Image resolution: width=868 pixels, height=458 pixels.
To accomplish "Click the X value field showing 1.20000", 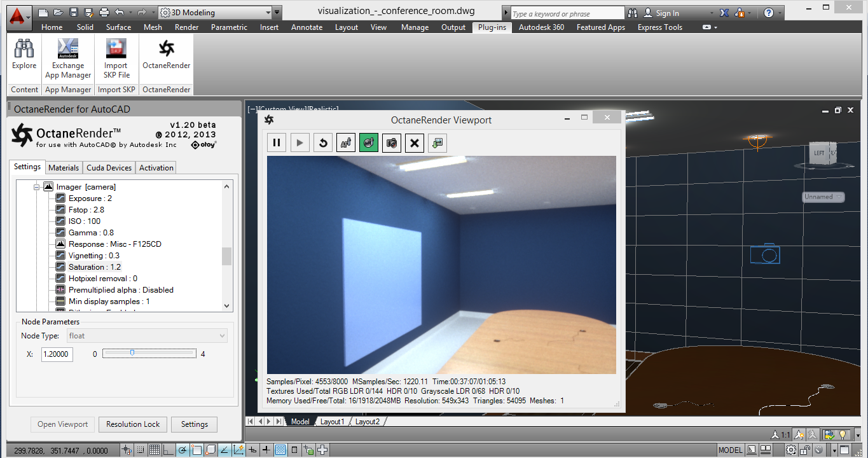I will (57, 354).
